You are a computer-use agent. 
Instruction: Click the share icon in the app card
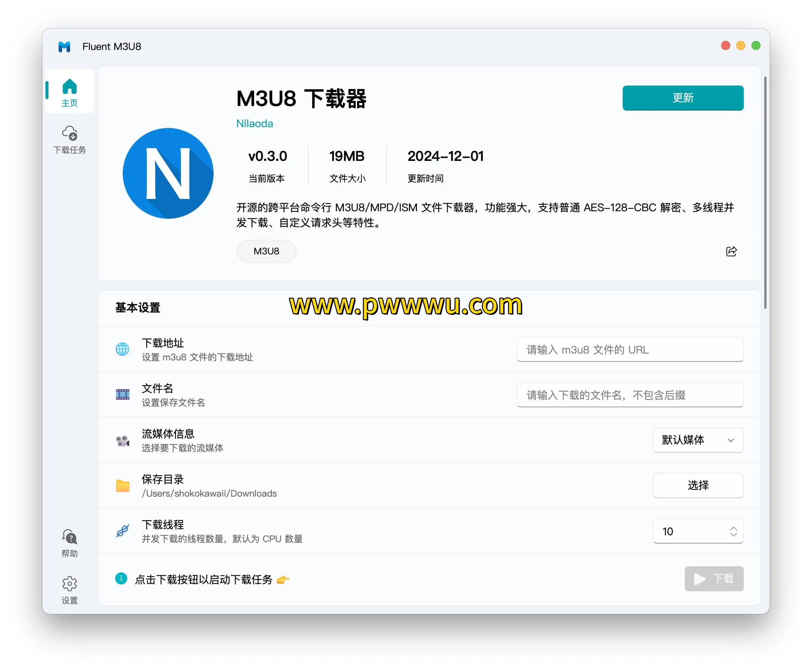click(x=731, y=251)
